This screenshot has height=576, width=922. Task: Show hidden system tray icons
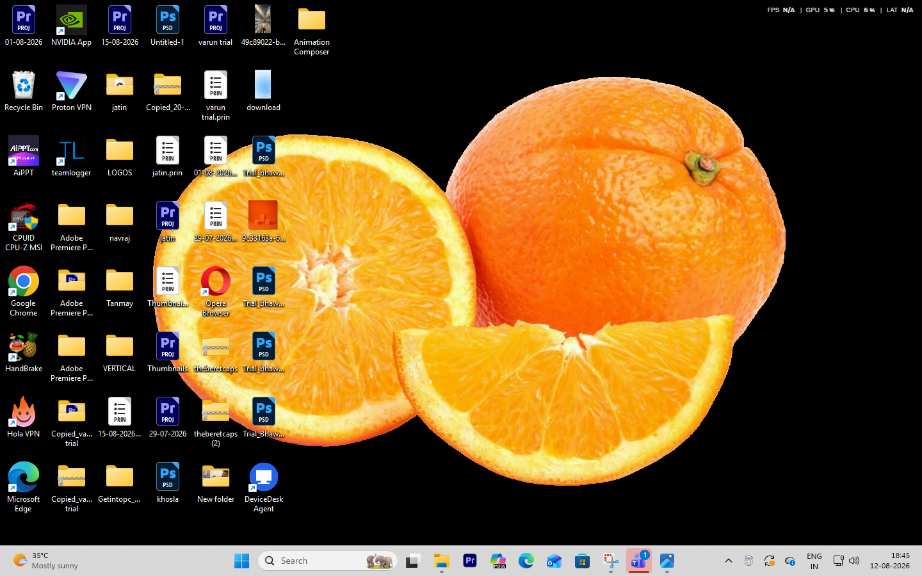pyautogui.click(x=728, y=561)
